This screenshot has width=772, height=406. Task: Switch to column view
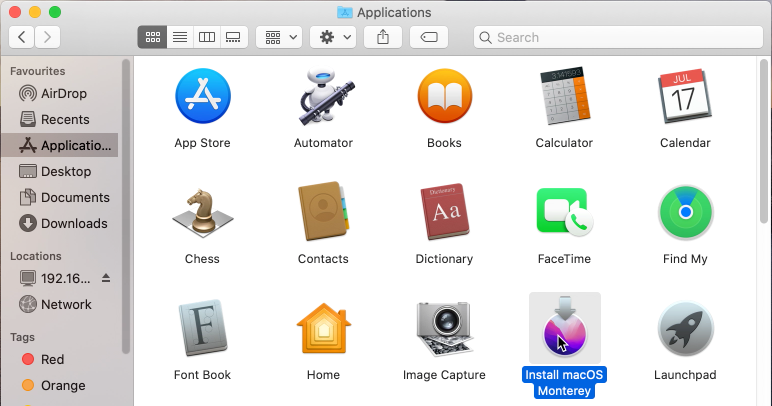click(207, 37)
